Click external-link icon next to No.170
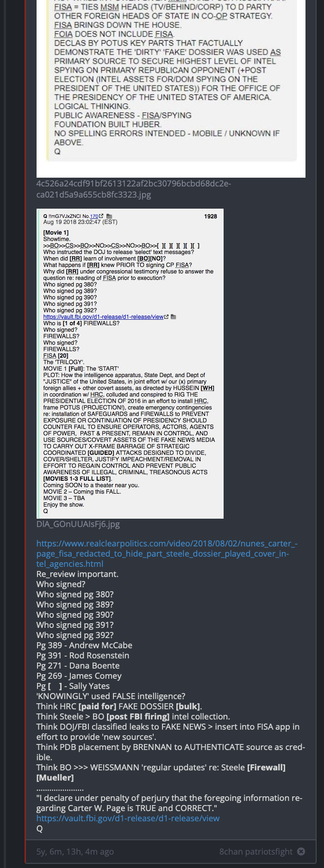The width and height of the screenshot is (324, 868). pos(101,216)
